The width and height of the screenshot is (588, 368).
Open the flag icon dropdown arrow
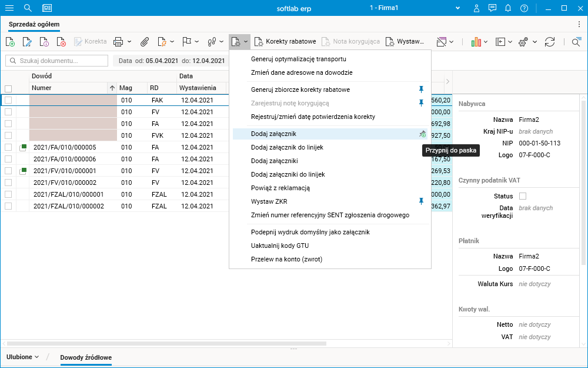[196, 42]
